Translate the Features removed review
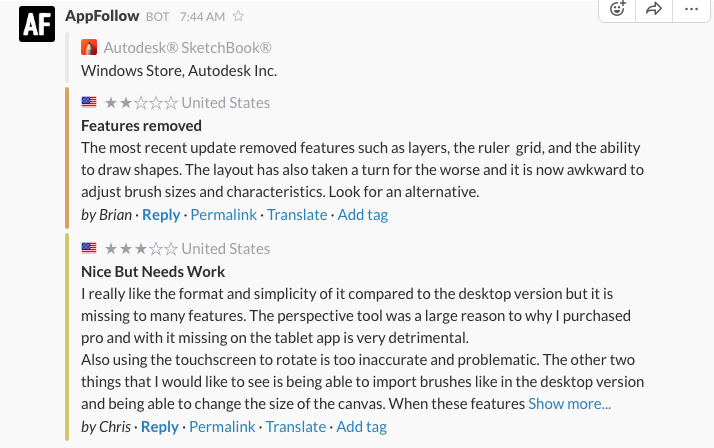Screen dimensions: 714x448 point(297,214)
